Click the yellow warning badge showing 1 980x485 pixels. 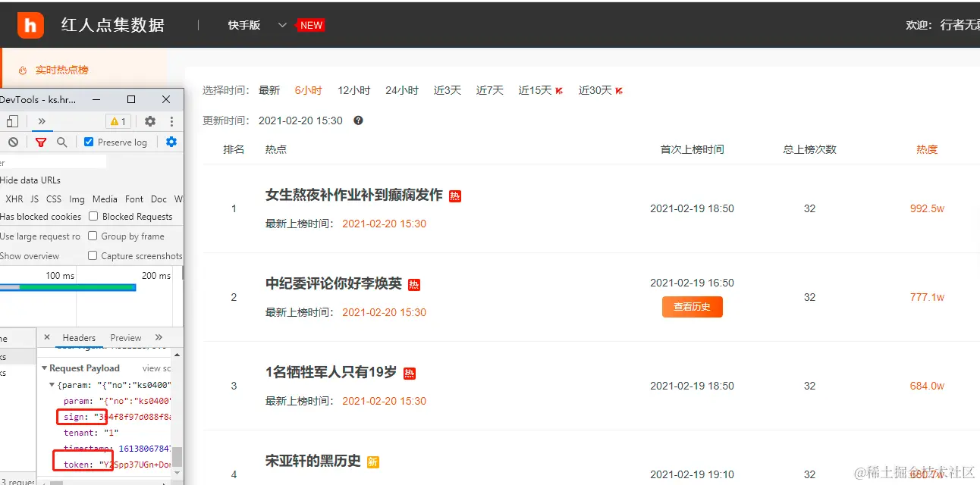coord(118,121)
